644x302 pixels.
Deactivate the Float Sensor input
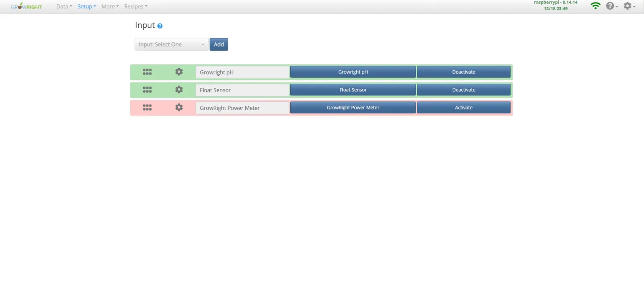463,90
